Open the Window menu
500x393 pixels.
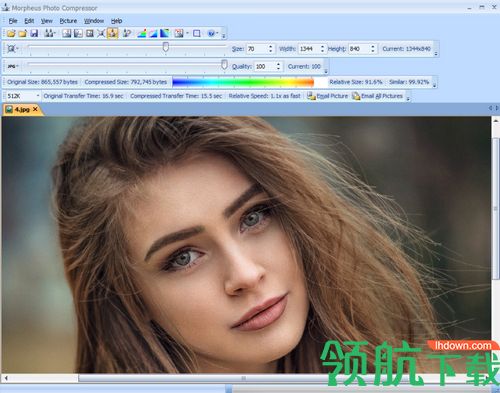point(94,21)
